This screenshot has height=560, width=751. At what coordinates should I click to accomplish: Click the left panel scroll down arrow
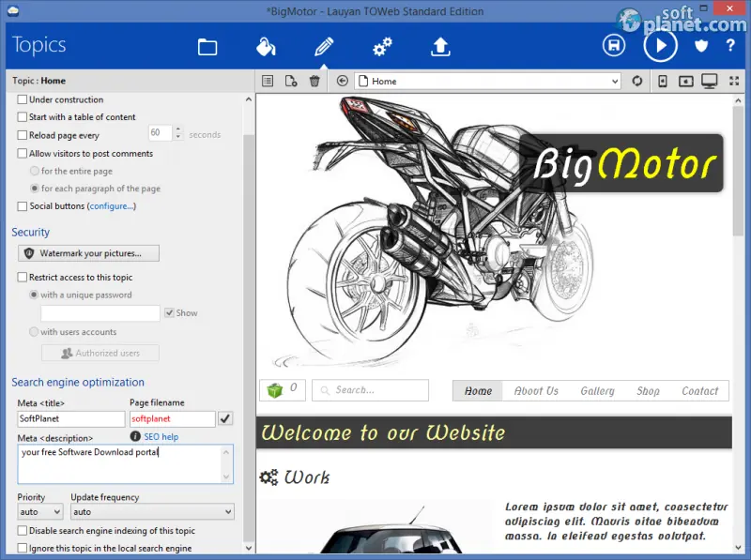248,548
